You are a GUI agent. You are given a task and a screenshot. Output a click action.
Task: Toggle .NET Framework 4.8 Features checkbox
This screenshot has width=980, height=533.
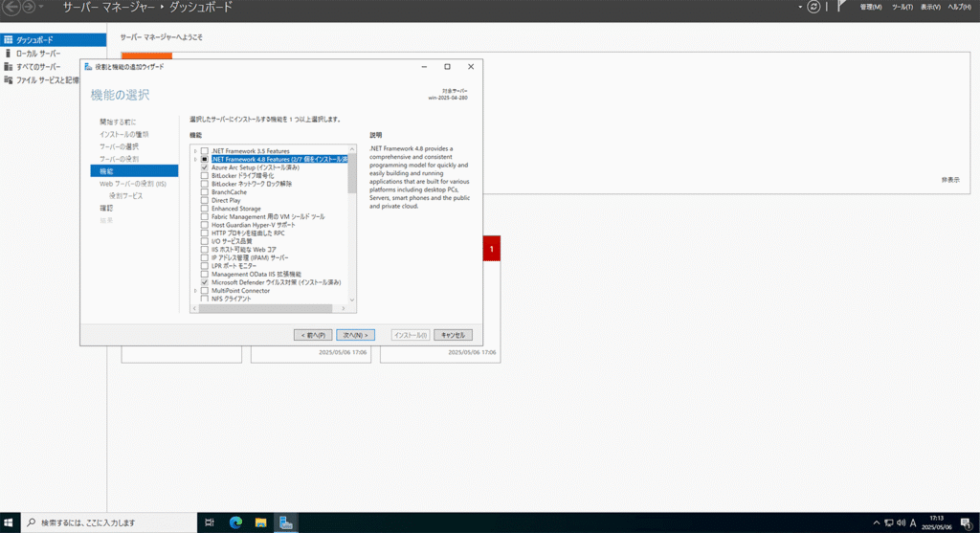(x=205, y=160)
